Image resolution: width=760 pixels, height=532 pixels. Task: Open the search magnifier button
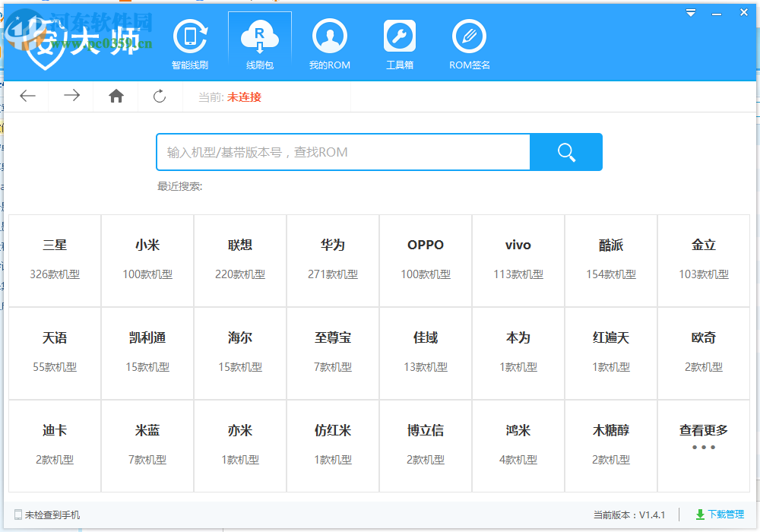coord(565,152)
